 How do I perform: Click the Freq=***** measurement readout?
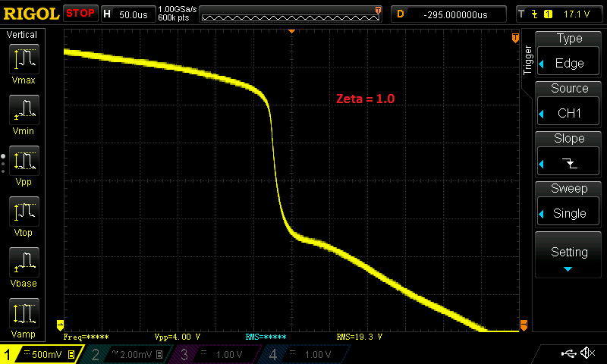[86, 337]
